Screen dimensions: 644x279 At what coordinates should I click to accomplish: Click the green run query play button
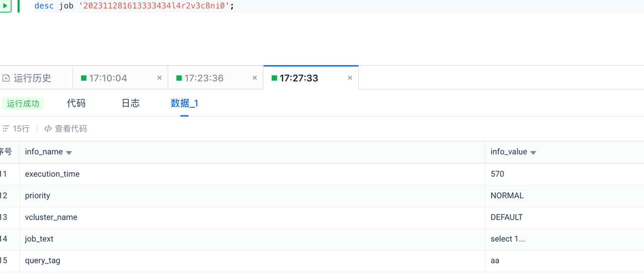pos(5,6)
